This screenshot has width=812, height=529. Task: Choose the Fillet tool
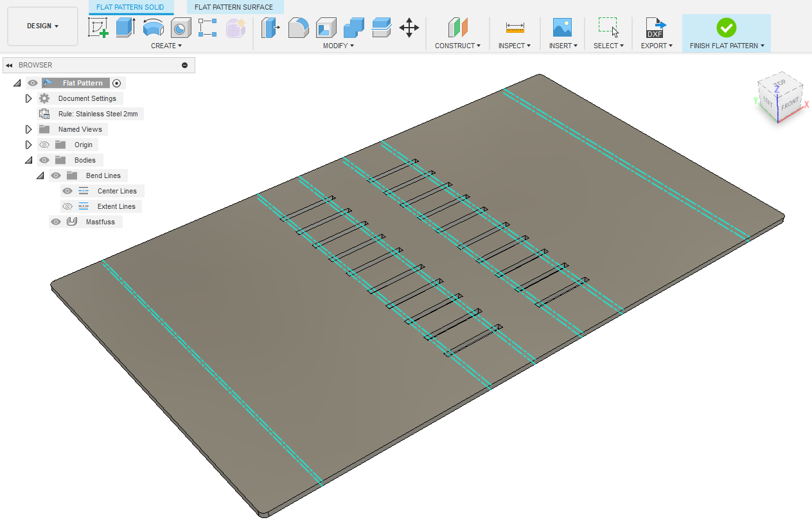(298, 28)
